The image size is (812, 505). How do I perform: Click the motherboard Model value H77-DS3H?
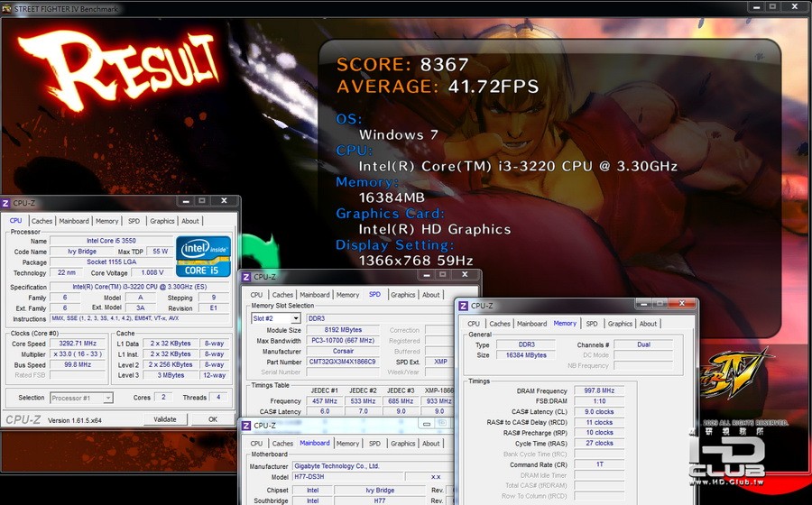click(347, 477)
